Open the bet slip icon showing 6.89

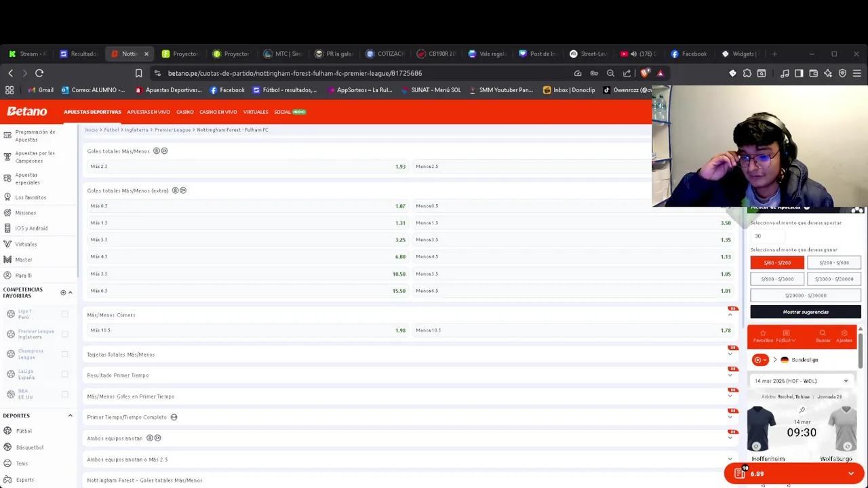coord(740,474)
